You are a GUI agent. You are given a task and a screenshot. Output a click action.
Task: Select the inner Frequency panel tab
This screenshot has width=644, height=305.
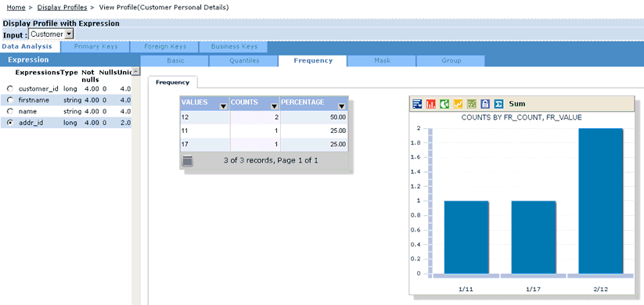click(172, 83)
